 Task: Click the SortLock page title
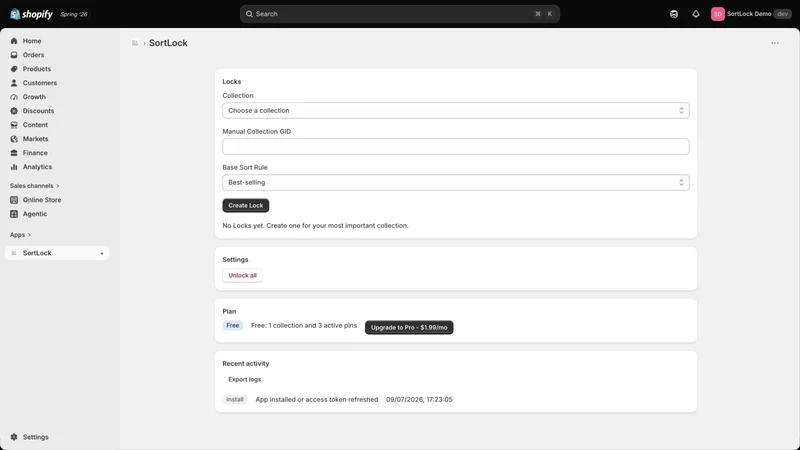click(x=168, y=43)
